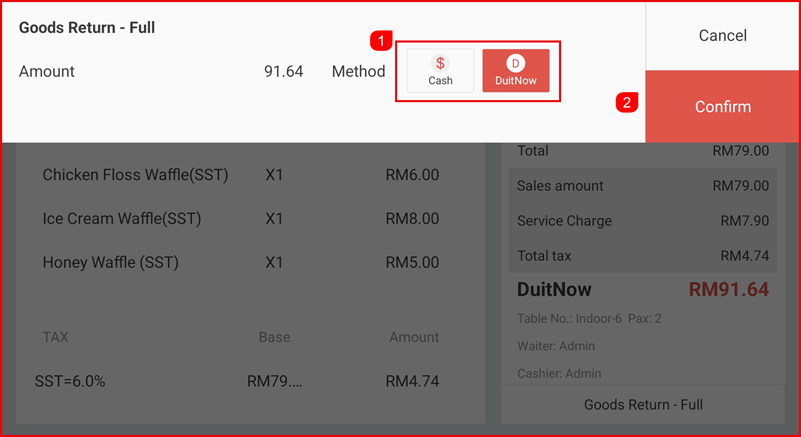Viewport: 801px width, 437px height.
Task: Click the red RM91.64 payment total
Action: (x=728, y=290)
